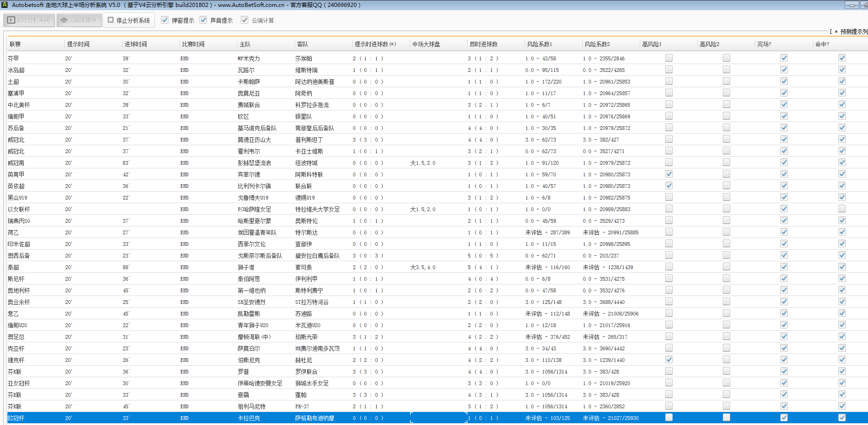This screenshot has width=868, height=425.
Task: Select the 主队 column header
Action: 245,44
